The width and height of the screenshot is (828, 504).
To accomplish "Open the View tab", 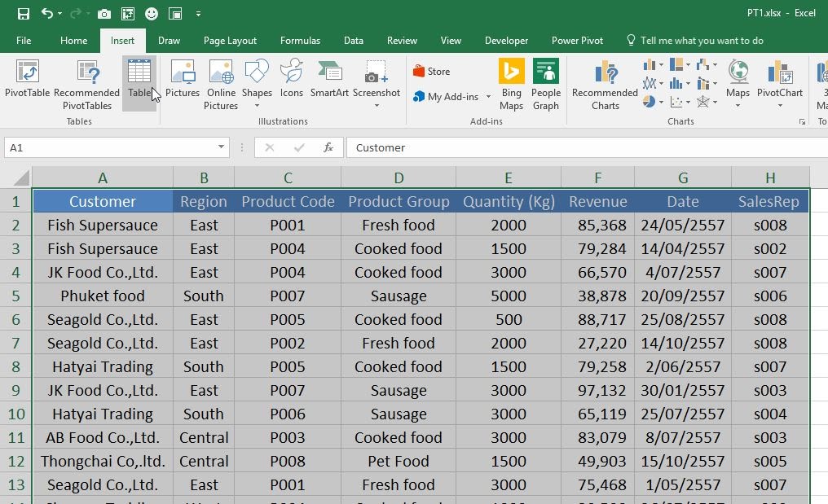I will click(x=451, y=41).
